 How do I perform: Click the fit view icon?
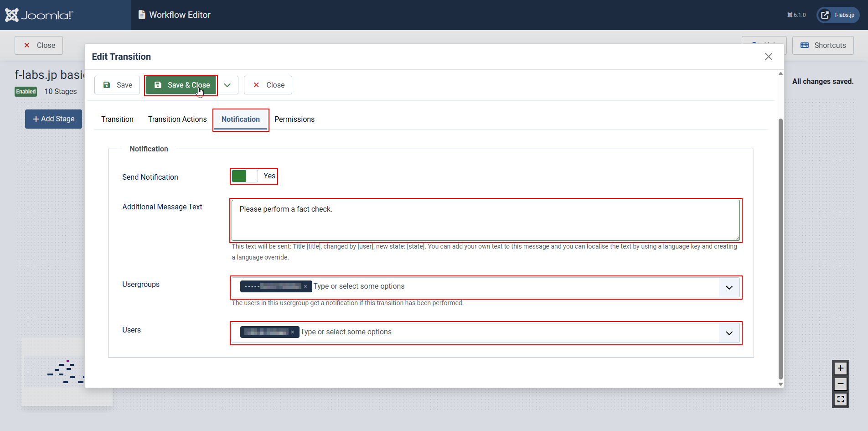pyautogui.click(x=840, y=400)
